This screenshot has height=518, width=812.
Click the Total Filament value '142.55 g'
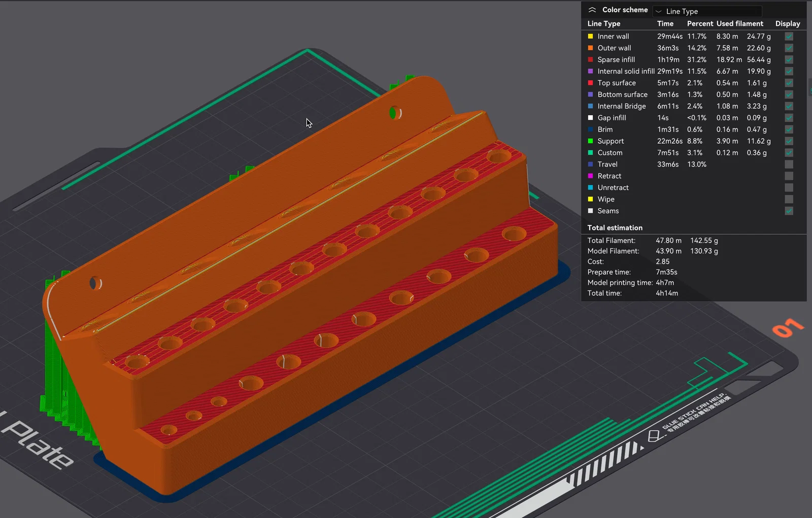[704, 241]
